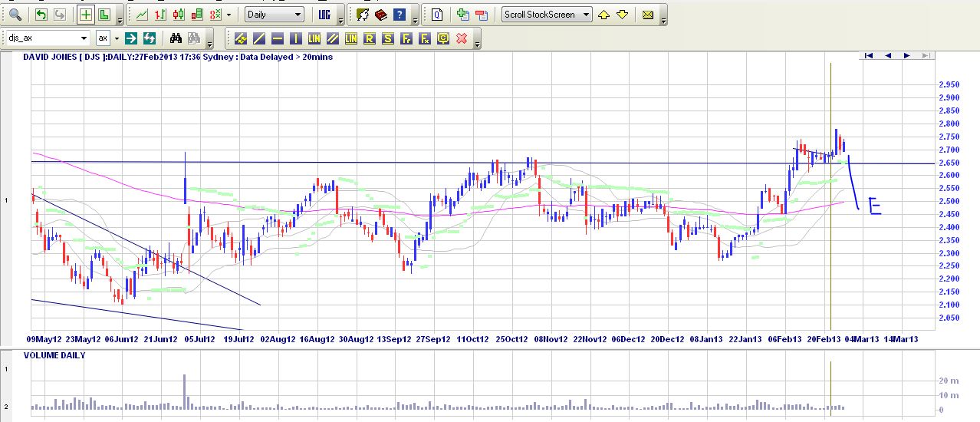
Task: Click the black binoculars search icon
Action: tap(176, 38)
